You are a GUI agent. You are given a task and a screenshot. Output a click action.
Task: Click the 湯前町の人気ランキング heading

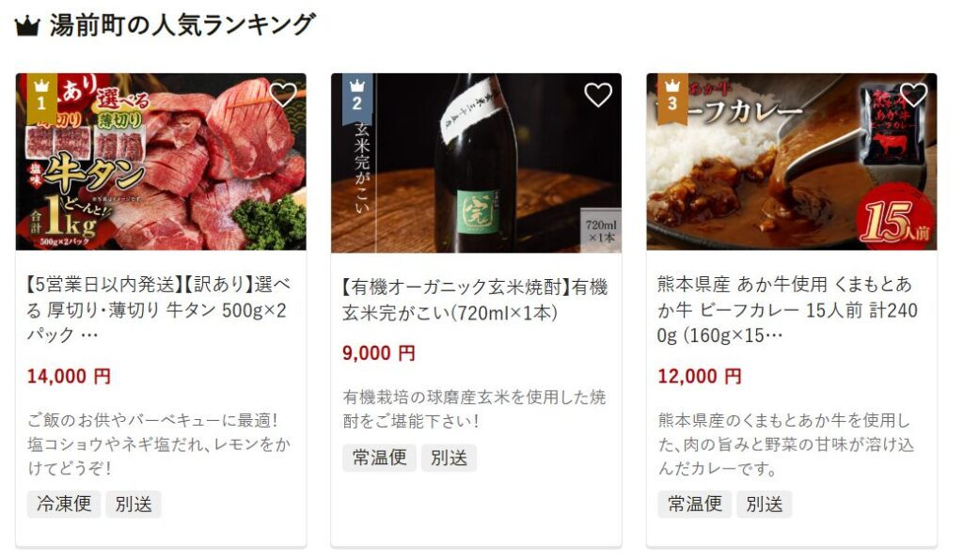coord(183,25)
